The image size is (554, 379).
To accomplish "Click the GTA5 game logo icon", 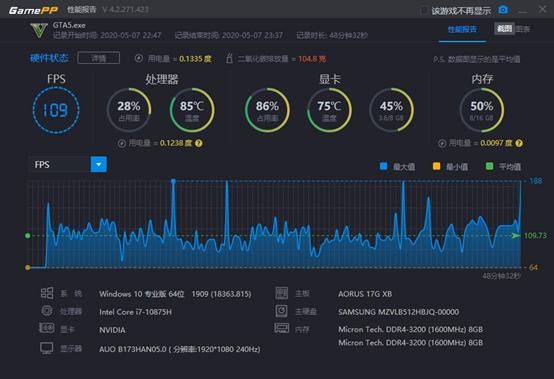I will click(39, 30).
